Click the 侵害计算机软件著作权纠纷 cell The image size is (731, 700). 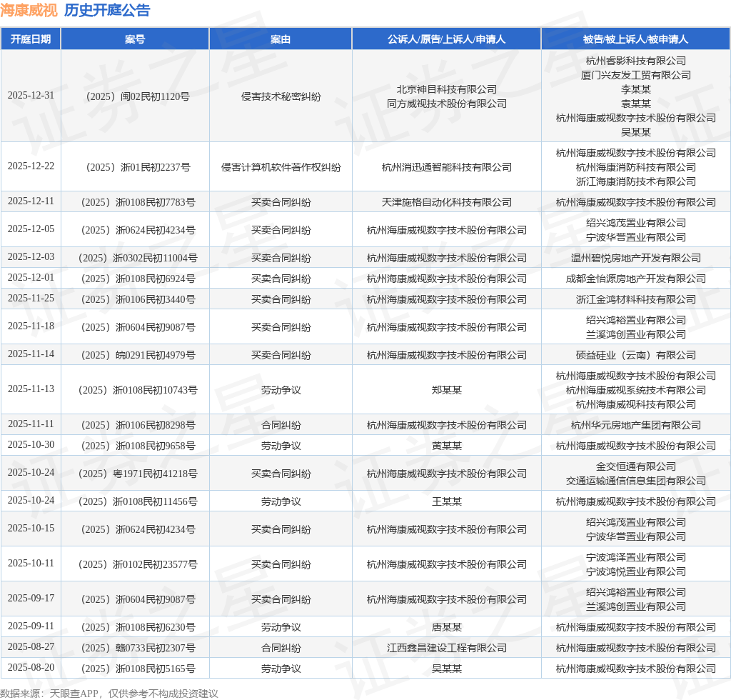point(281,167)
